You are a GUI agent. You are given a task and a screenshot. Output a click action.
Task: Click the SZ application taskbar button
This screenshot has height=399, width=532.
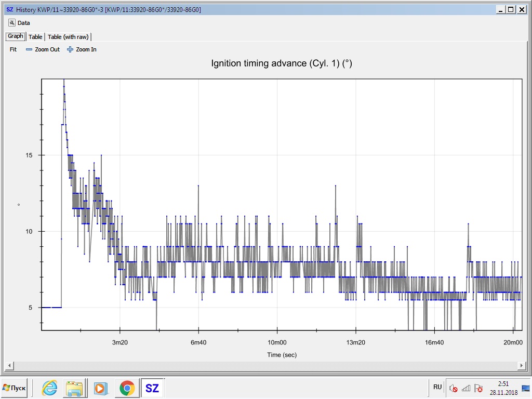click(152, 388)
